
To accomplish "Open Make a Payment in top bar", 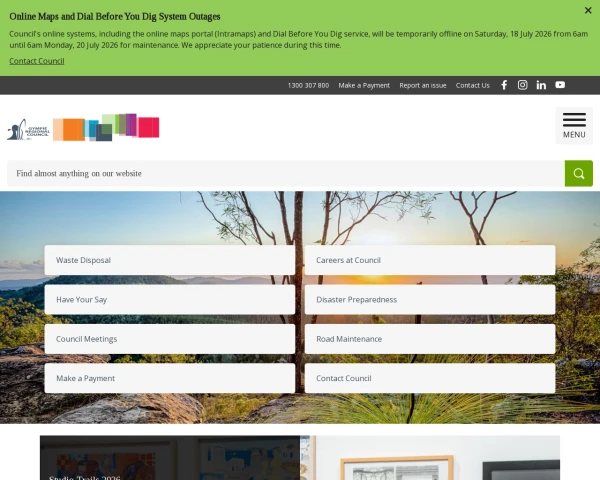I will (364, 85).
